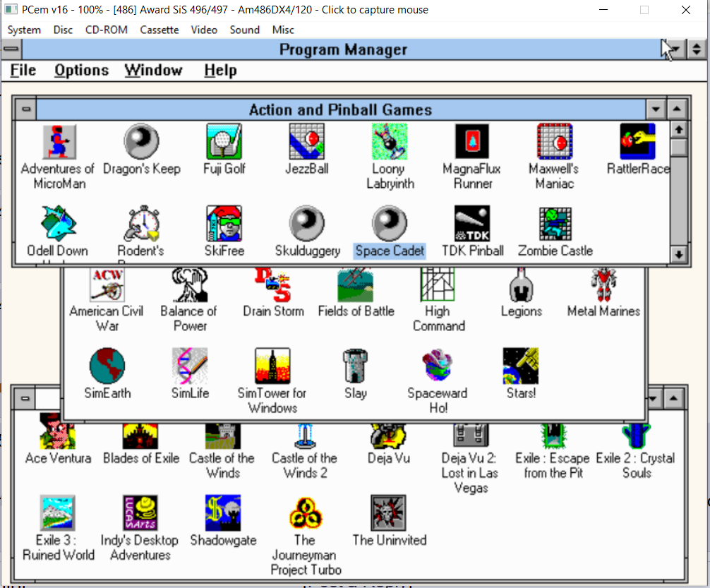
Task: Open bottom group window's control-menu box
Action: click(x=25, y=399)
